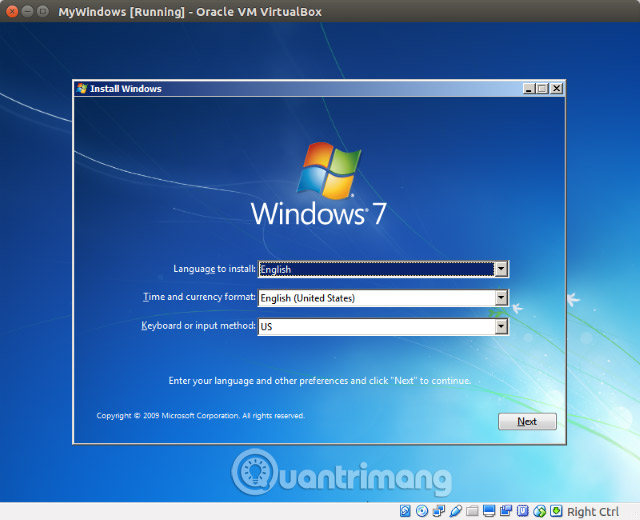Image resolution: width=640 pixels, height=520 pixels.
Task: Minimize the Install Windows dialog
Action: [529, 88]
